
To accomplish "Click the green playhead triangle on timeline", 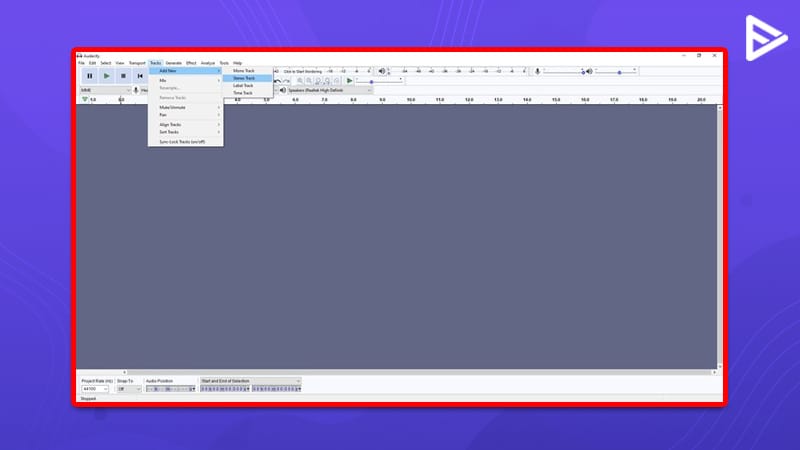I will [x=85, y=99].
